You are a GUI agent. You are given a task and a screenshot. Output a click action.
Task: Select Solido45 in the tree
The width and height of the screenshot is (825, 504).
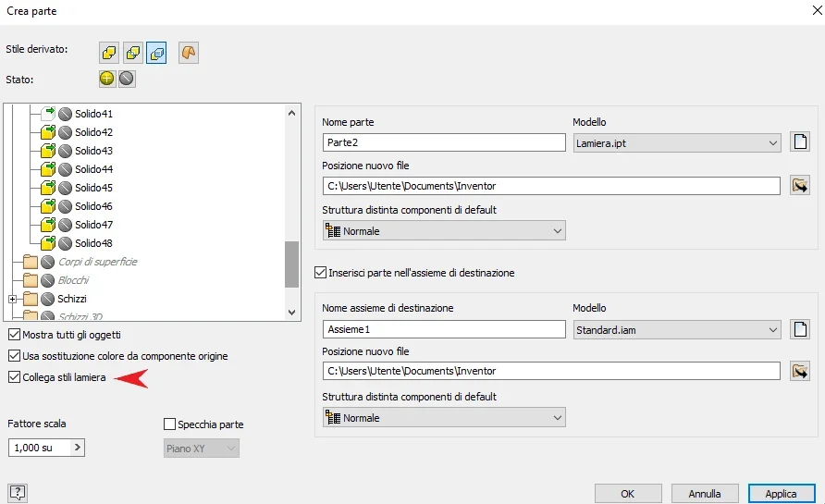pyautogui.click(x=93, y=188)
